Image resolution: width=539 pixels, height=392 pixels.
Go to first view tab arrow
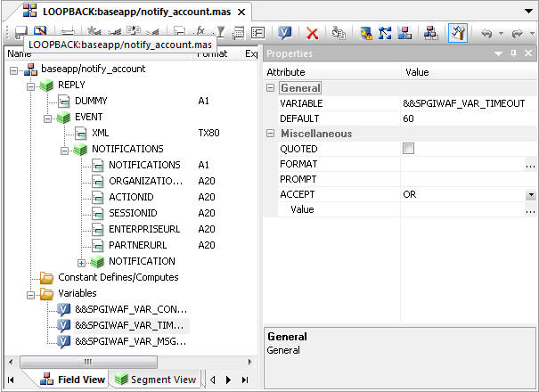(11, 380)
